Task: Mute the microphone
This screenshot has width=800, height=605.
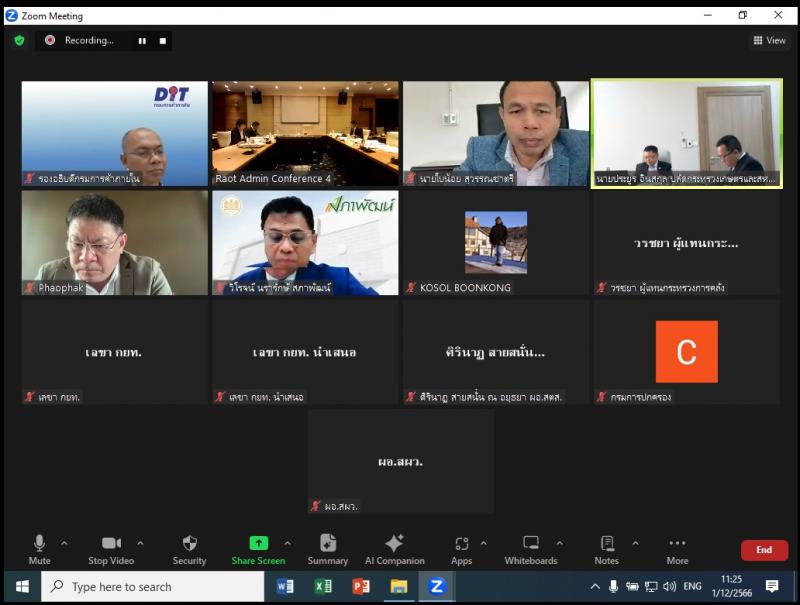Action: (40, 548)
